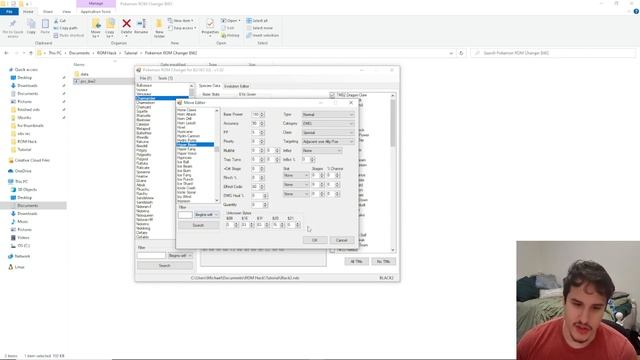Toggle the TM02 Dragon Claw checkbox
Screen dimensions: 640x360
332,95
